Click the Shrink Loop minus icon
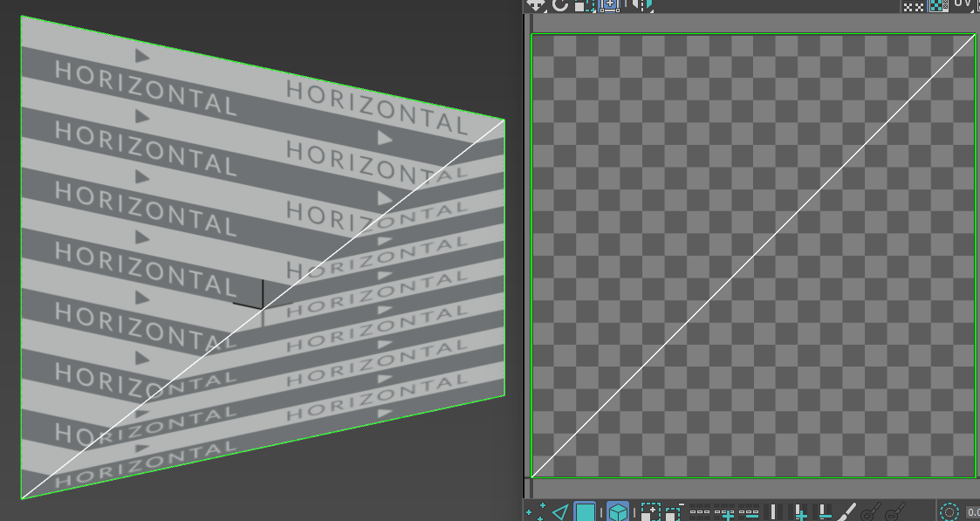This screenshot has height=521, width=980. coord(750,512)
